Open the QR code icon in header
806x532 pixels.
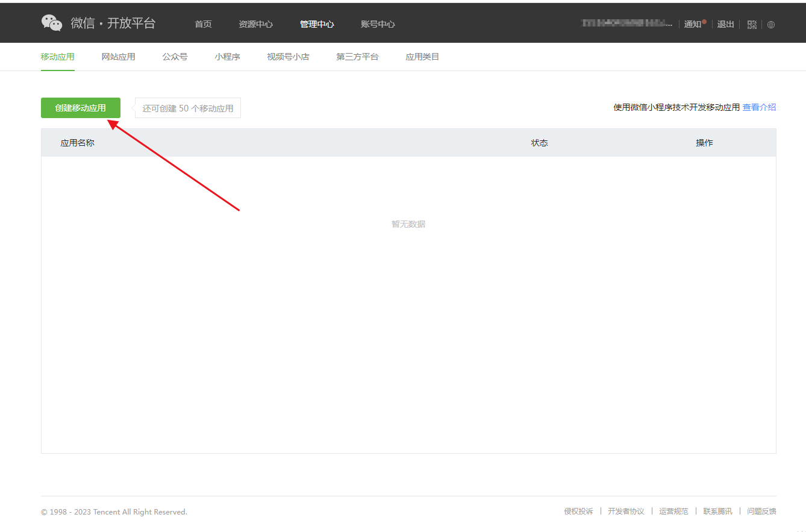point(752,25)
